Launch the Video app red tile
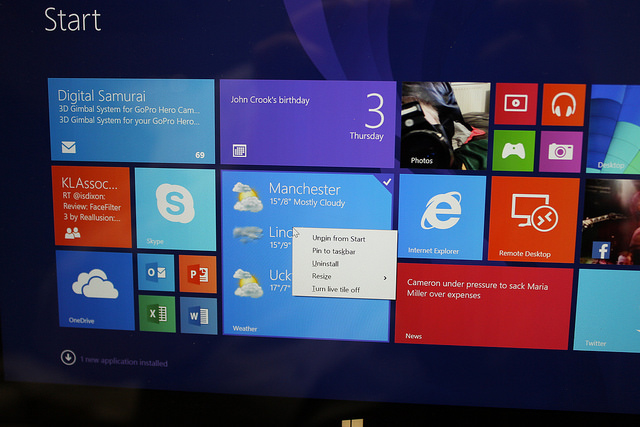Image resolution: width=640 pixels, height=427 pixels. 516,104
